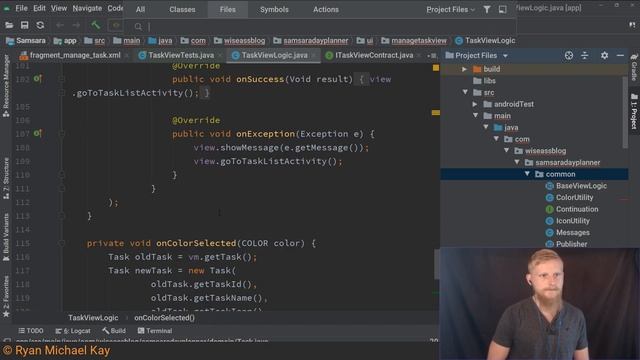
Task: Open the Edit menu
Action: point(39,8)
